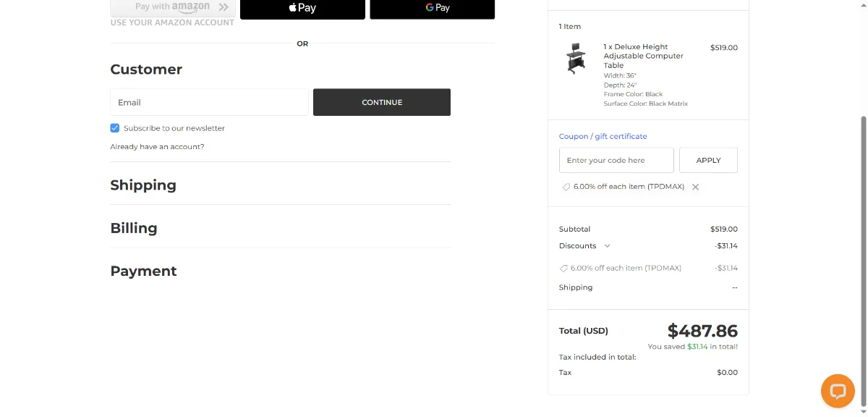The image size is (868, 417).
Task: Click the CONTINUE button
Action: pos(382,102)
